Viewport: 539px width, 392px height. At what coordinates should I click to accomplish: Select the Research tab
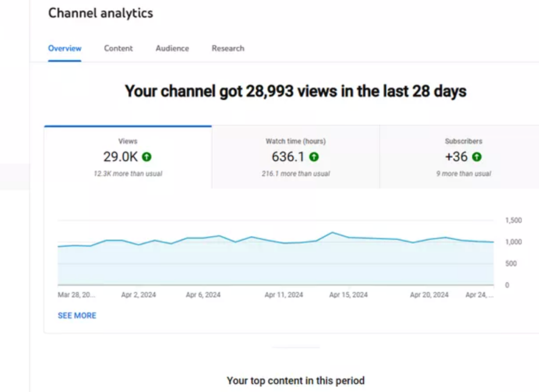pyautogui.click(x=228, y=48)
